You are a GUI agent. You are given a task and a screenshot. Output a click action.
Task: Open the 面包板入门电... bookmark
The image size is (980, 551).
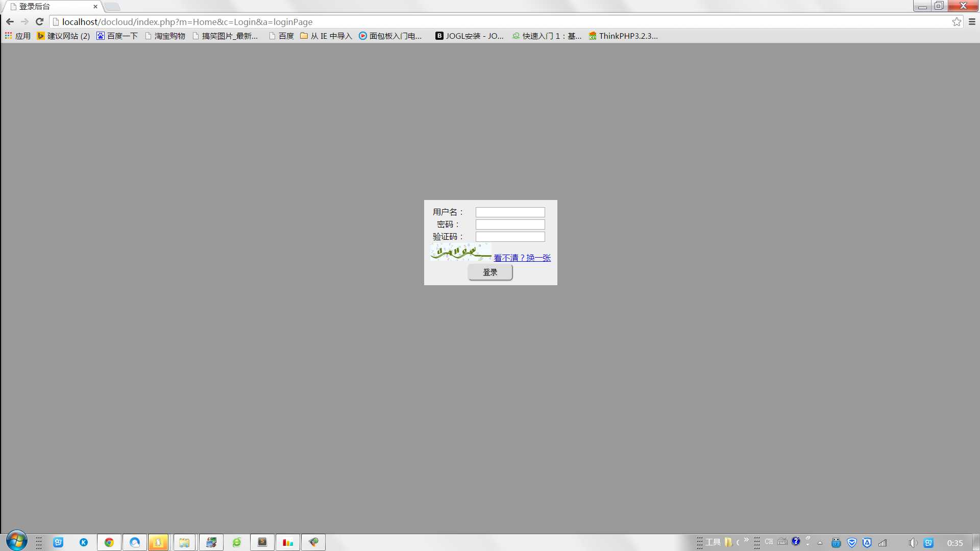click(x=390, y=36)
